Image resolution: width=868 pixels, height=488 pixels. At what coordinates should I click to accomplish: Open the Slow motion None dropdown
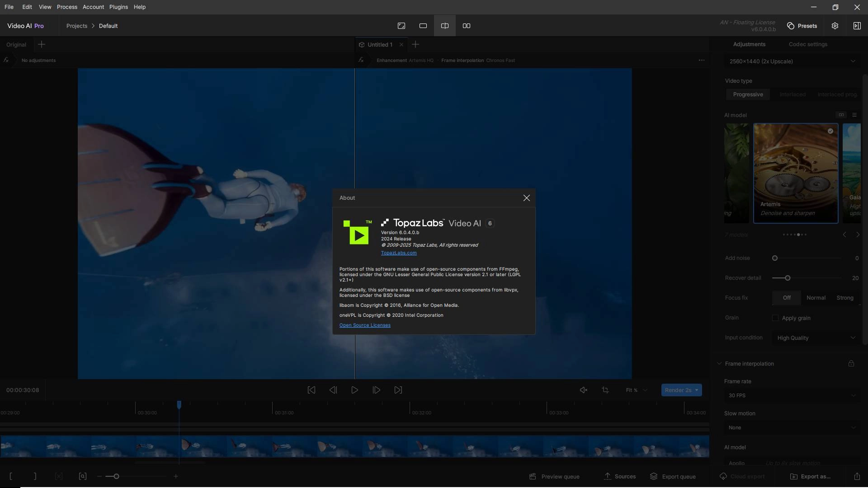(x=792, y=427)
